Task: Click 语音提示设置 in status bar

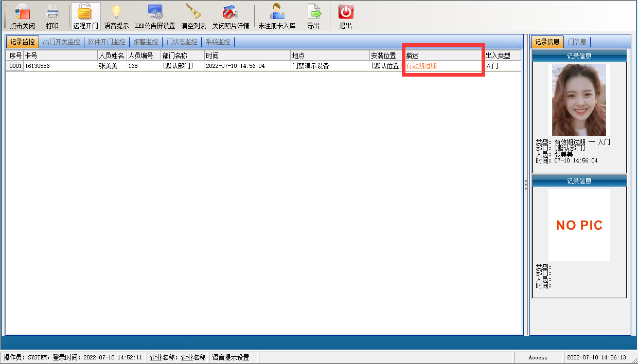Action: [x=231, y=357]
